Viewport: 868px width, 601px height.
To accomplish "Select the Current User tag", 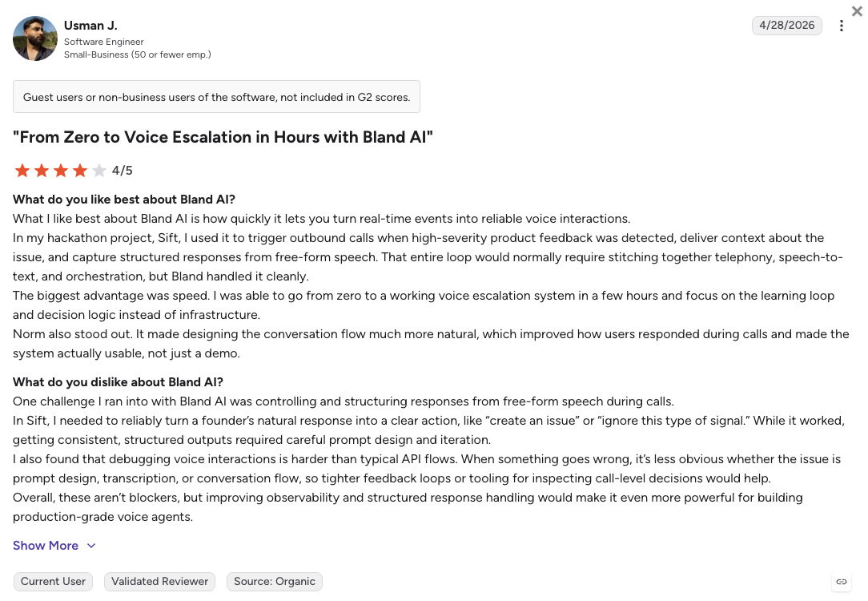I will pyautogui.click(x=53, y=582).
